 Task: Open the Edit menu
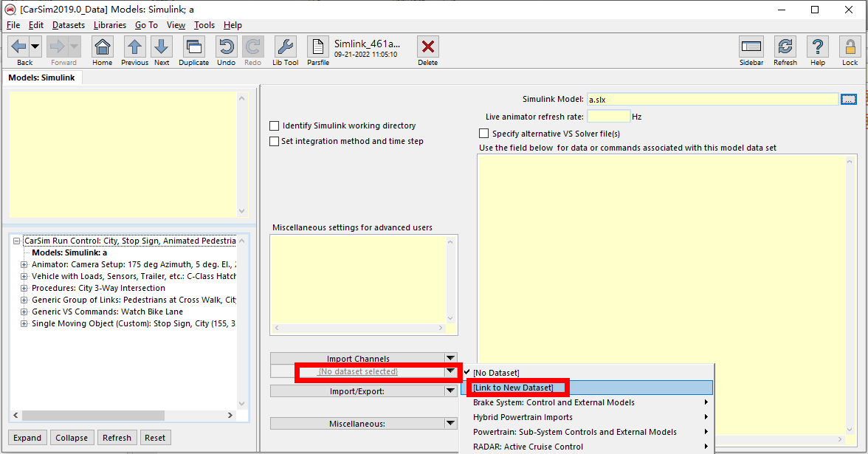point(36,25)
